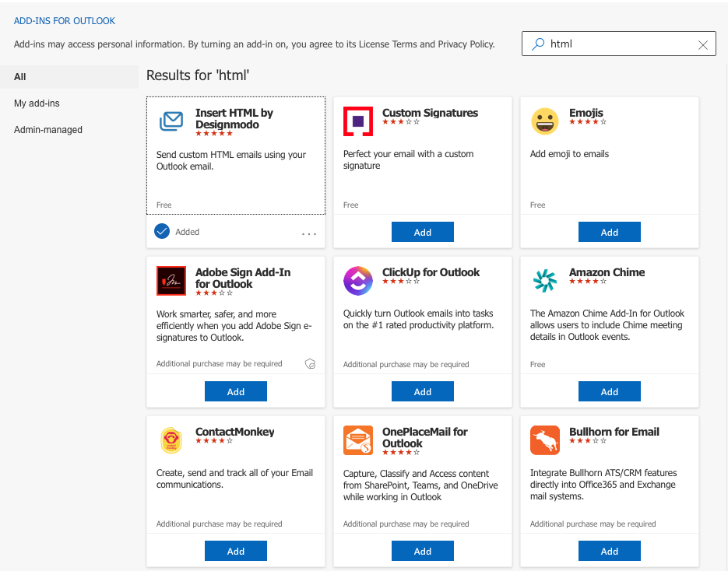Click 'Additional purchase may be required' on ClickUp card

point(406,365)
